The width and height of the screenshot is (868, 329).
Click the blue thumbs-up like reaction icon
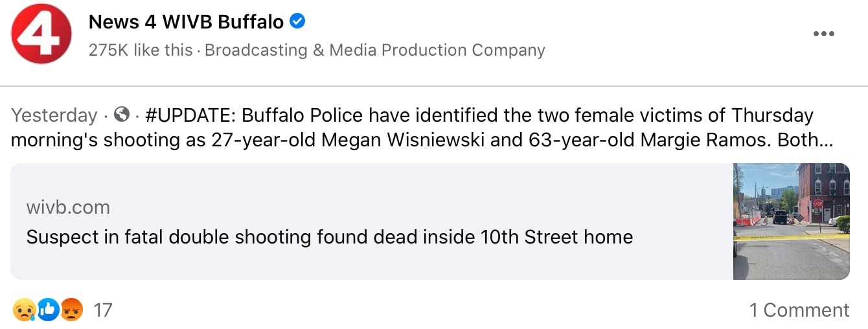[x=47, y=310]
